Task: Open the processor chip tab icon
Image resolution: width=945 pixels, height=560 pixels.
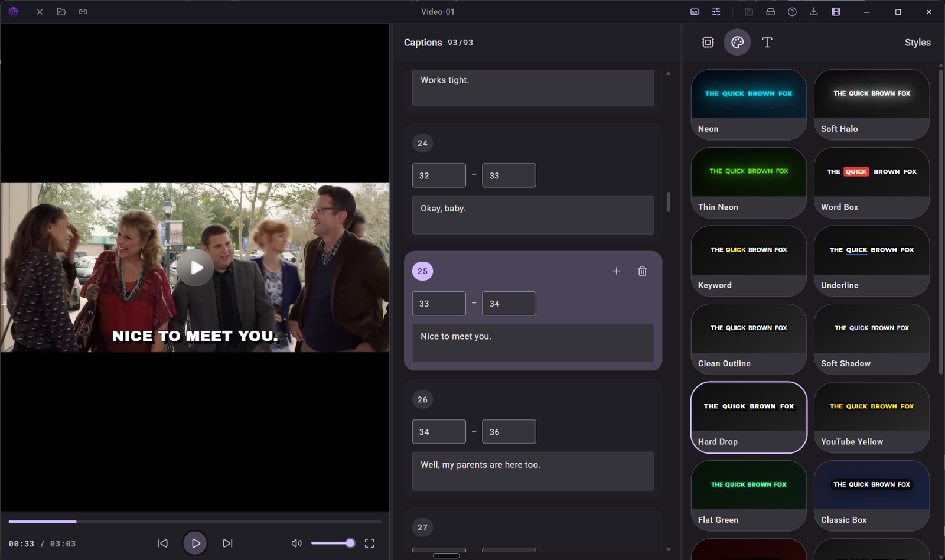Action: pos(708,43)
